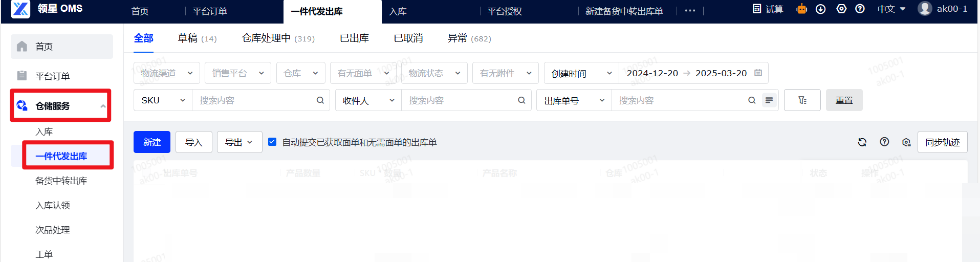Viewport: 980px width, 262px height.
Task: Open 一件代发出库 in the sidebar
Action: point(61,156)
